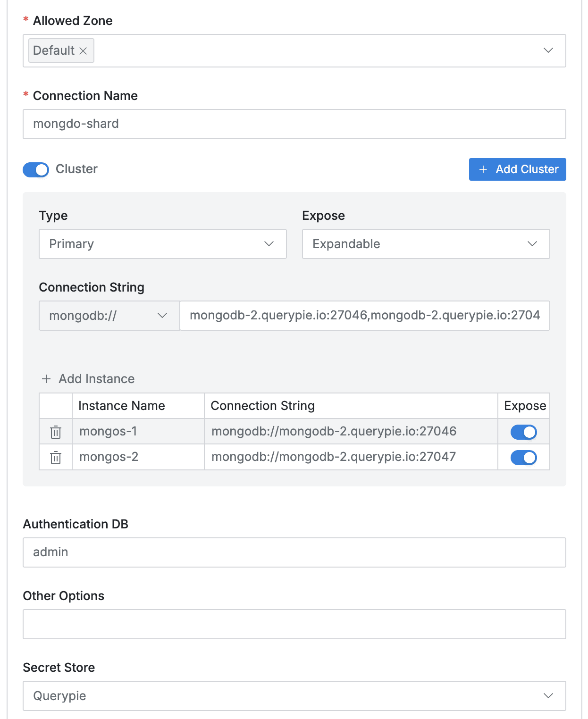Disable Expose toggle for mongos-1
588x719 pixels.
[x=523, y=432]
